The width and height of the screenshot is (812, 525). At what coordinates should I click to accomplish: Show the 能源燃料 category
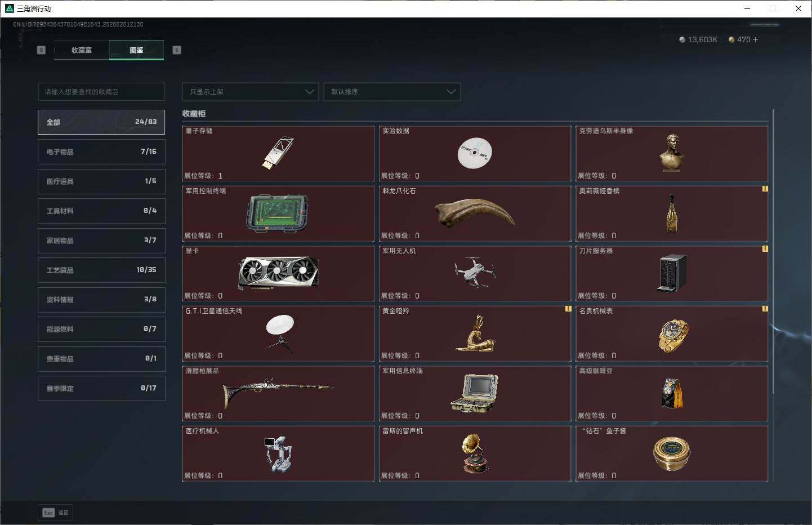pyautogui.click(x=101, y=330)
